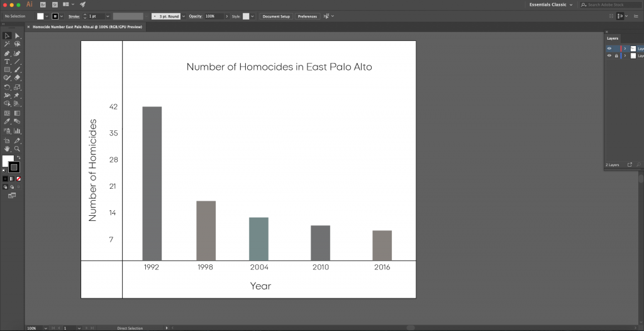Open the Opacity panel link
Image resolution: width=644 pixels, height=331 pixels.
click(196, 16)
